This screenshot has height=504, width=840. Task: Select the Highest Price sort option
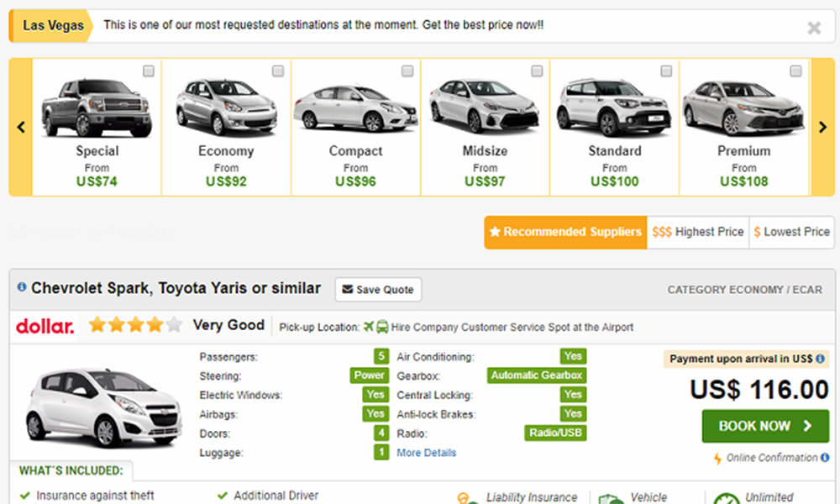(698, 232)
